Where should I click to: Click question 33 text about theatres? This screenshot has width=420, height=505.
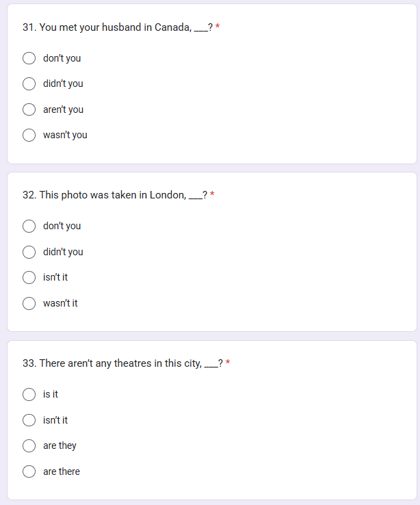[122, 363]
